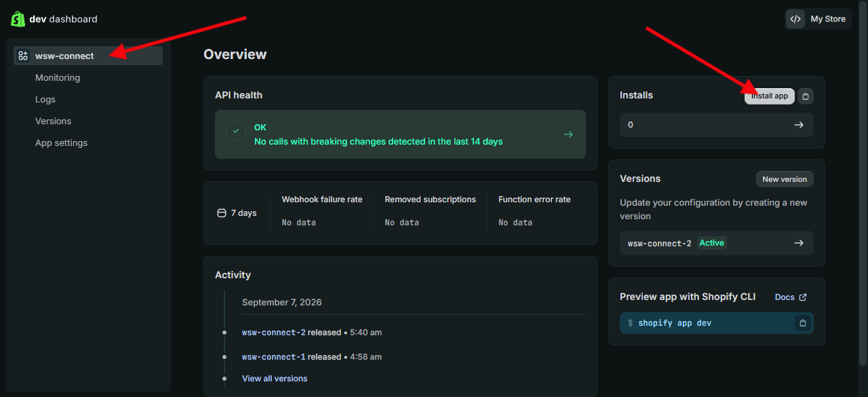868x397 pixels.
Task: Click the green checkmark OK status icon
Action: pos(236,131)
